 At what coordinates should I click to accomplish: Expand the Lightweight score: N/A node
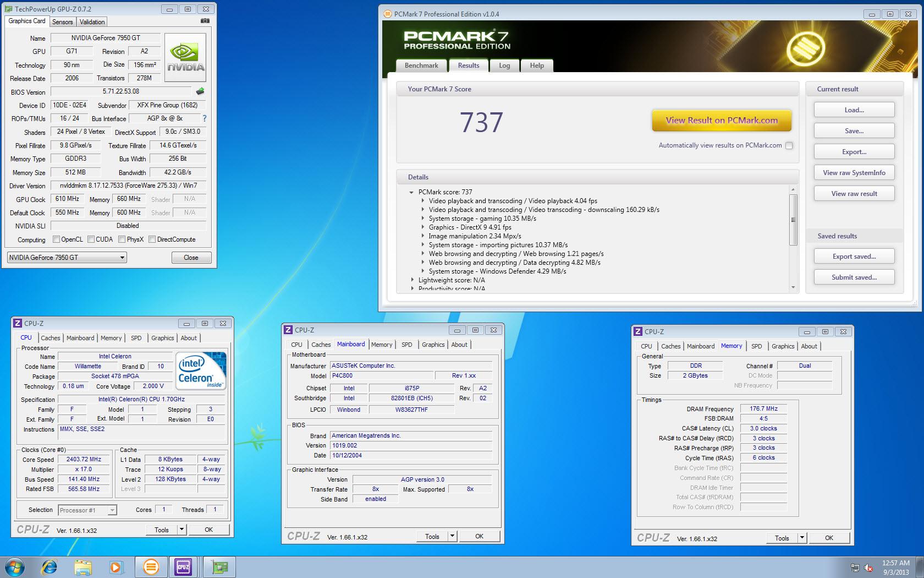(412, 280)
